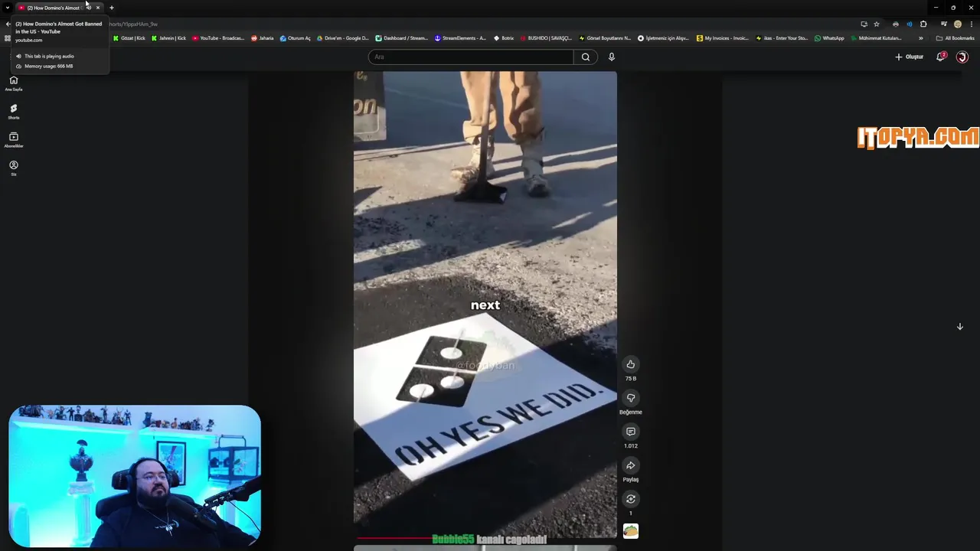Open Botrix bookmark
Screen dimensions: 980x551
(504, 38)
